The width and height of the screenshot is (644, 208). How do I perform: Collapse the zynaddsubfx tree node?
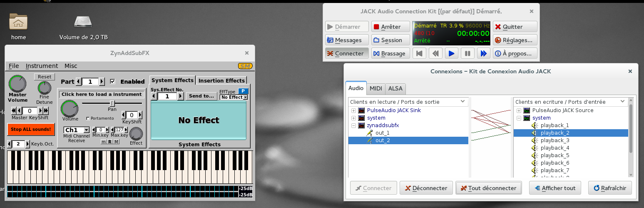pos(353,125)
